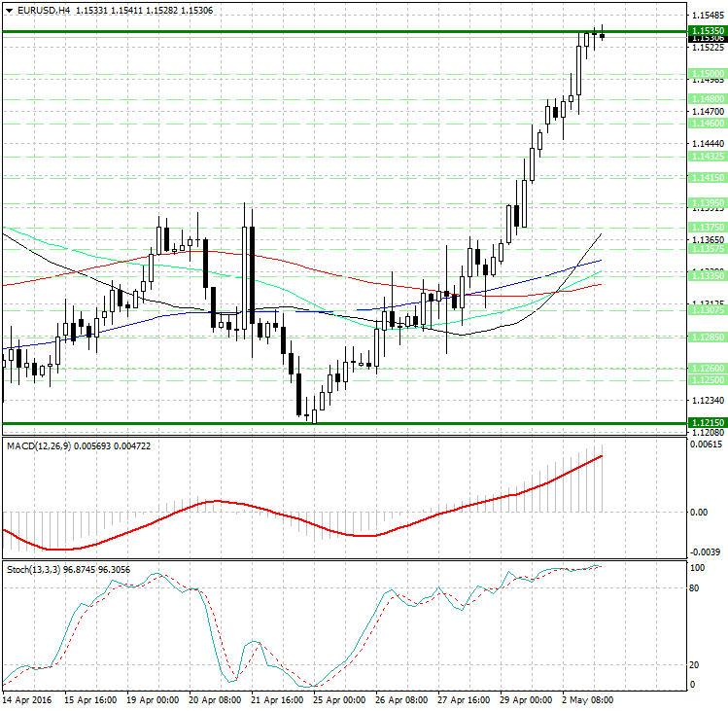Select the 1.14150 level label
728x711 pixels.
(x=708, y=178)
